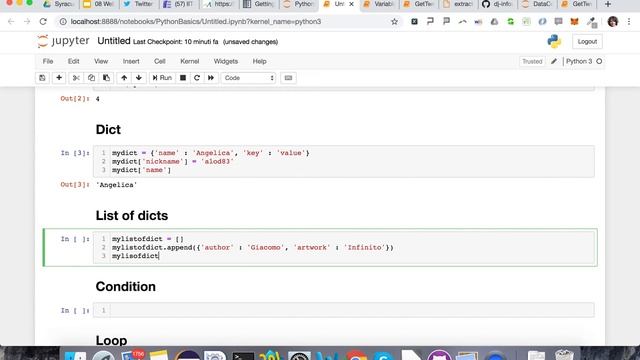Open the Kernel menu
This screenshot has height=360, width=640.
[x=190, y=61]
